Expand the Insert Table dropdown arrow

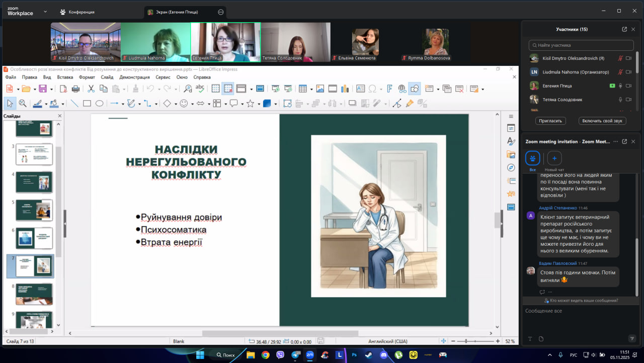point(310,89)
